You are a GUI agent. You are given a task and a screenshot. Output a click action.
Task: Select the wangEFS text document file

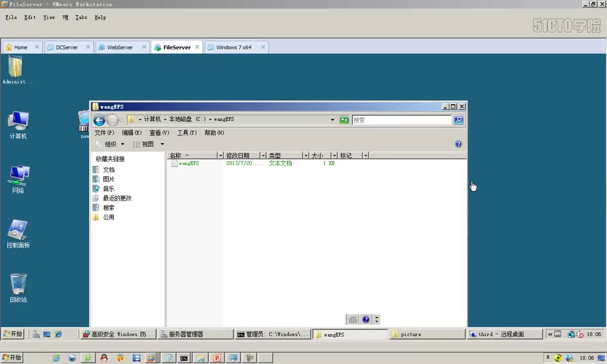[x=185, y=163]
